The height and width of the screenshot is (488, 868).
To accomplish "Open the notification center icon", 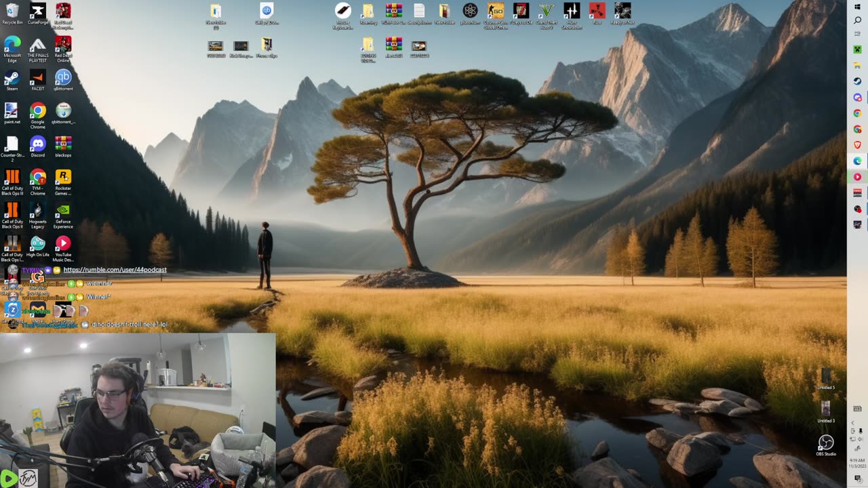I will coord(857,479).
